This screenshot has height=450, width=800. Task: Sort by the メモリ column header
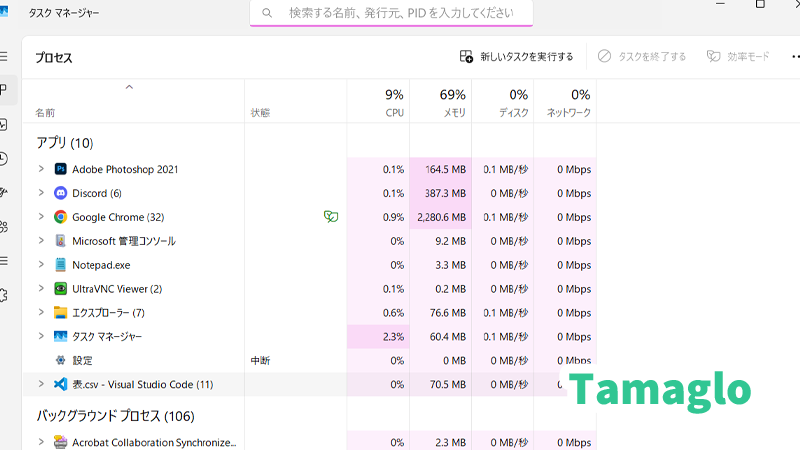click(441, 103)
